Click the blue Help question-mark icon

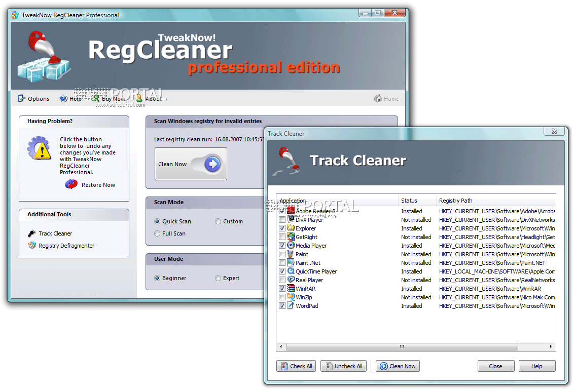pos(64,99)
